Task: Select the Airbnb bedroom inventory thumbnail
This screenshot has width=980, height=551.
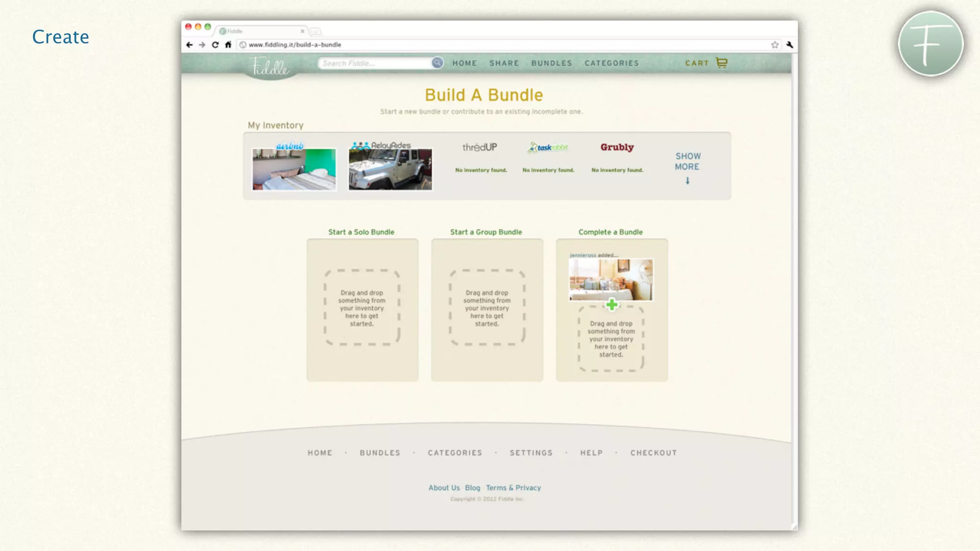Action: 294,169
